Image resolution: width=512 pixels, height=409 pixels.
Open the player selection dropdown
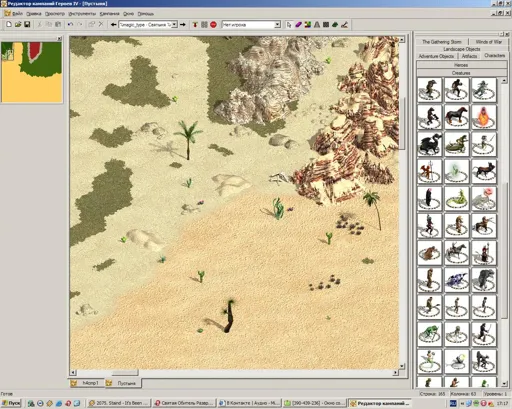(251, 25)
